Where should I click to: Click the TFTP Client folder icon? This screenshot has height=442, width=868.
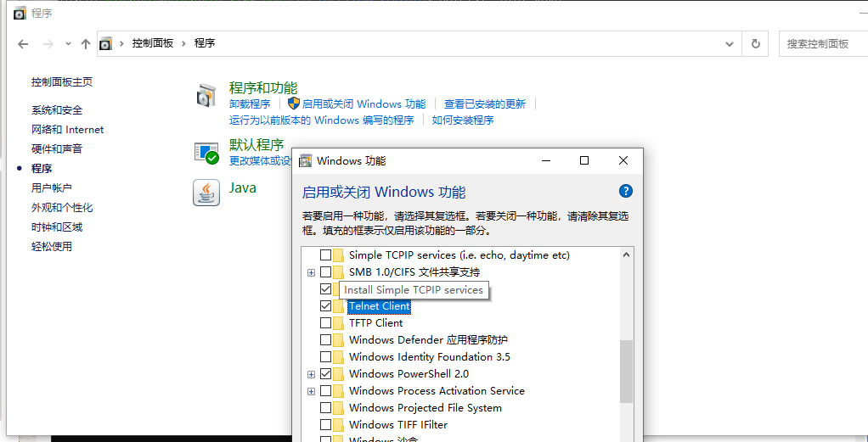point(338,322)
